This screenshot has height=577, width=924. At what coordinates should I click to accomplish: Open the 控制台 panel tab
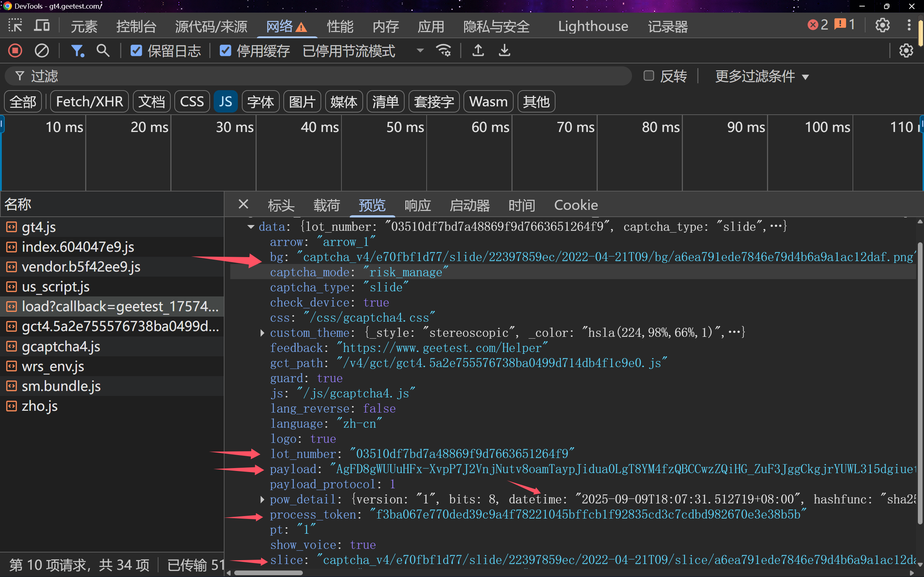(x=136, y=26)
